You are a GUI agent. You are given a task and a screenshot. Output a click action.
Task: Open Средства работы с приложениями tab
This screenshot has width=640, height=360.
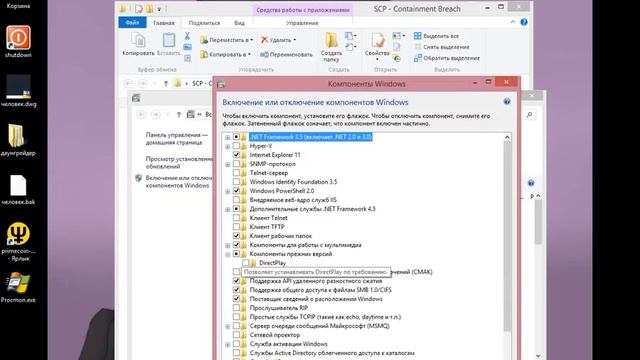(302, 9)
